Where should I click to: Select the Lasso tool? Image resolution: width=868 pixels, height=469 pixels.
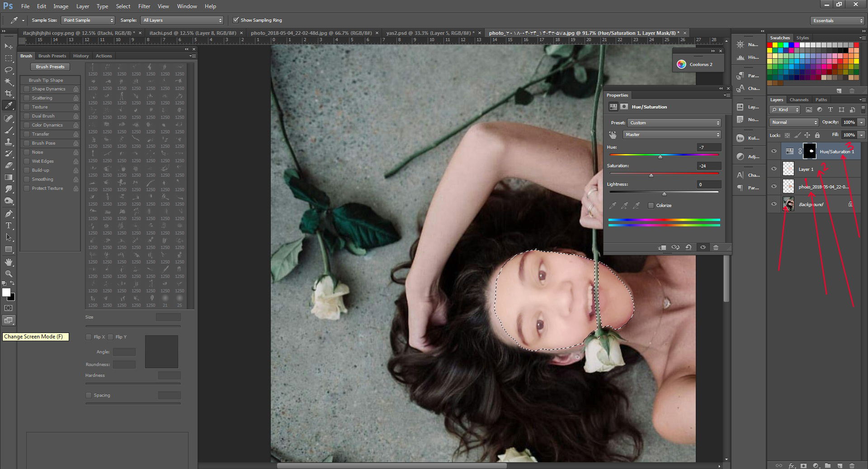[x=9, y=70]
